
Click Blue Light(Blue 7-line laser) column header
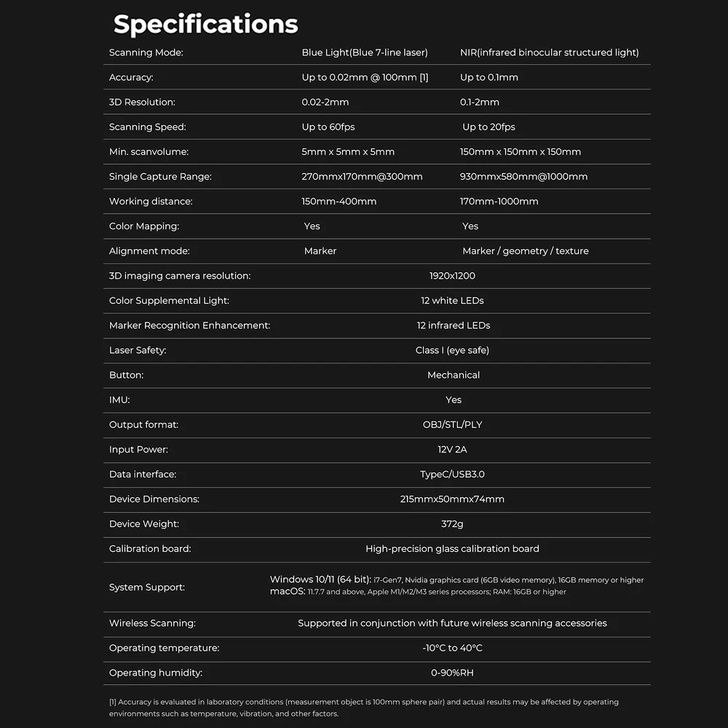coord(365,52)
